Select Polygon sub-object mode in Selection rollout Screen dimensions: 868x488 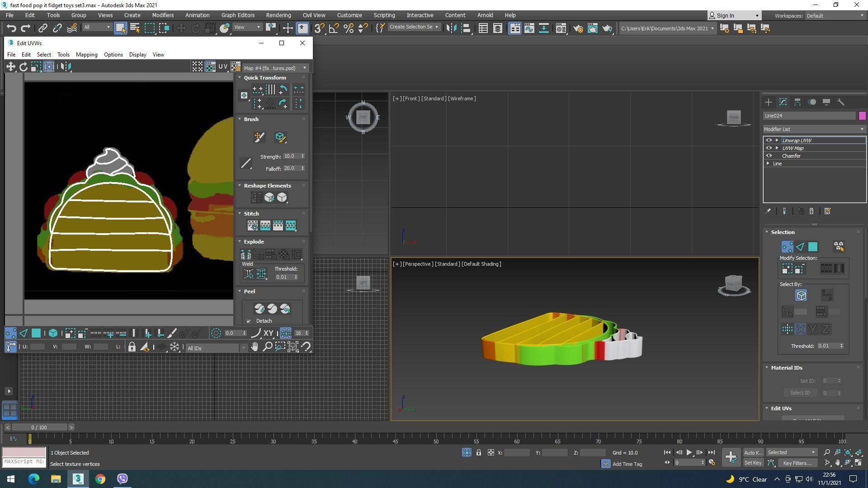coord(813,247)
